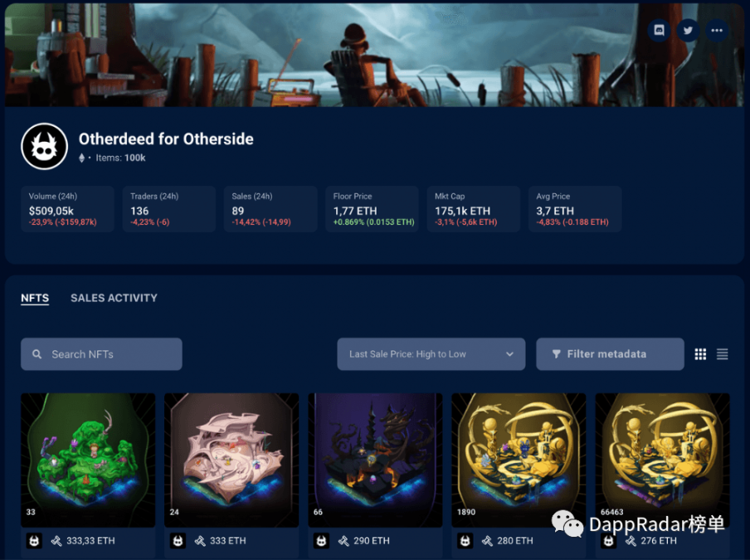
Task: Switch to grid view layout
Action: click(700, 354)
